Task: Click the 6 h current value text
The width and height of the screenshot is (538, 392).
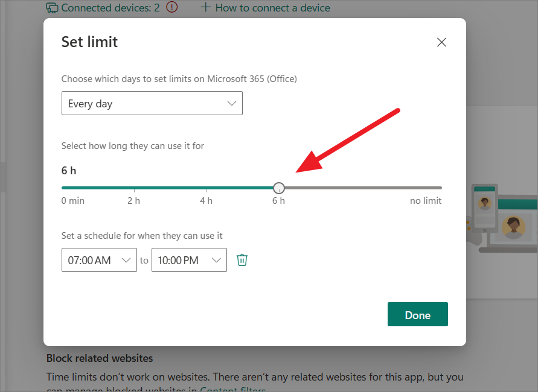Action: [x=69, y=170]
